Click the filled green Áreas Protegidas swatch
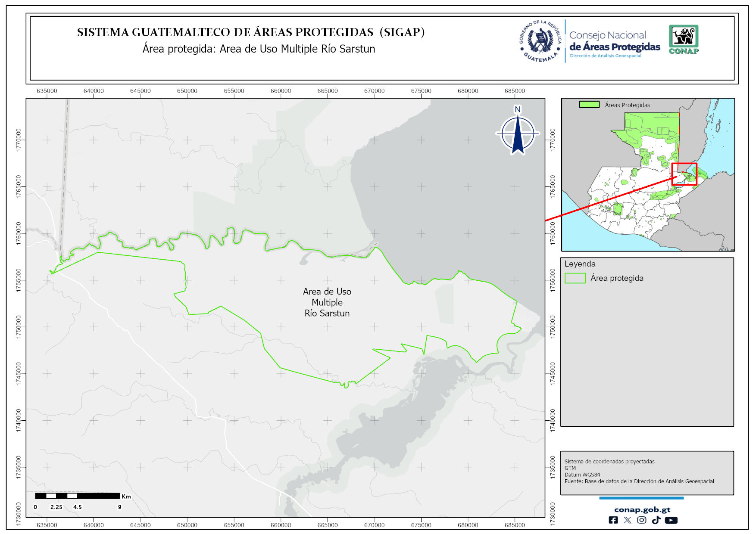Screen dimensions: 756x534 (589, 105)
